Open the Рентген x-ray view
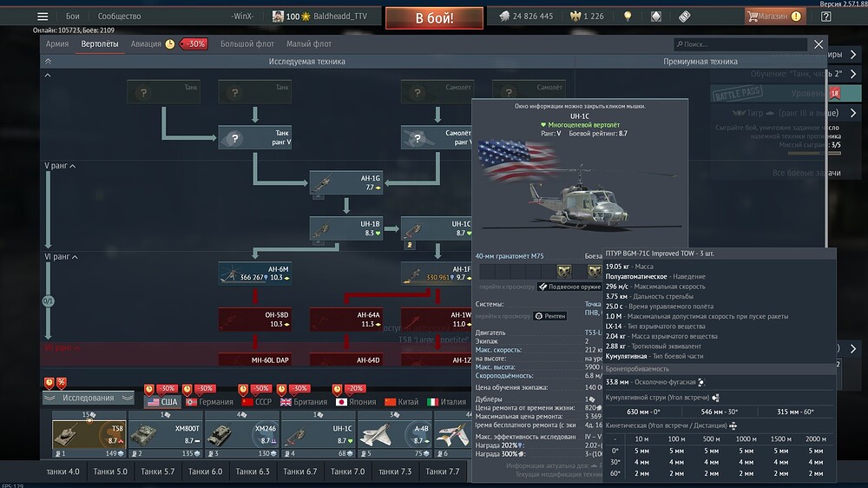 pos(549,316)
